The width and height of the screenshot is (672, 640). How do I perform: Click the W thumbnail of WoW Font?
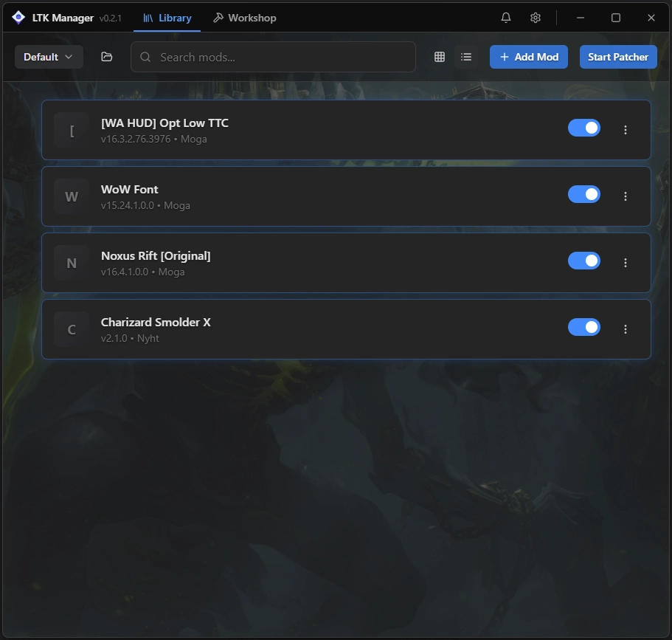72,196
